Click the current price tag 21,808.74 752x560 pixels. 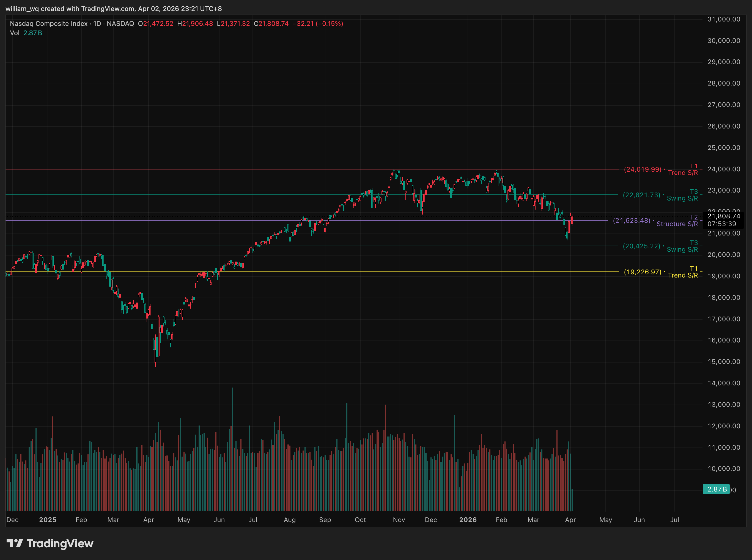tap(724, 216)
